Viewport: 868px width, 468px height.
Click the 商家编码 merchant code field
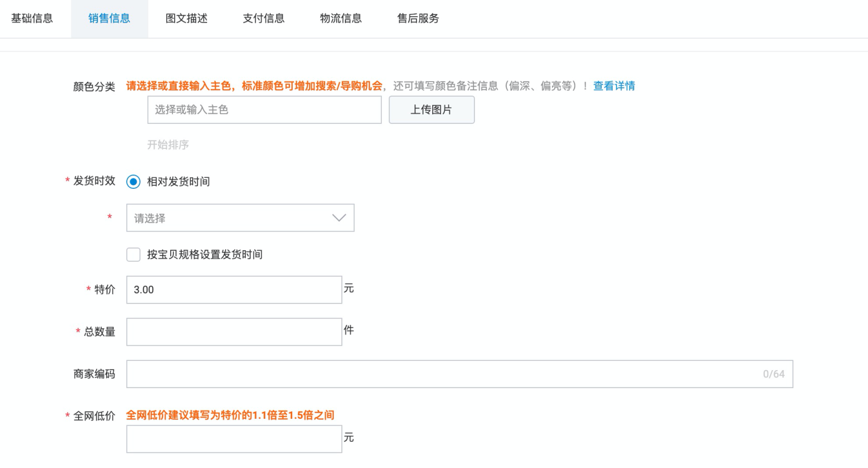coord(405,374)
